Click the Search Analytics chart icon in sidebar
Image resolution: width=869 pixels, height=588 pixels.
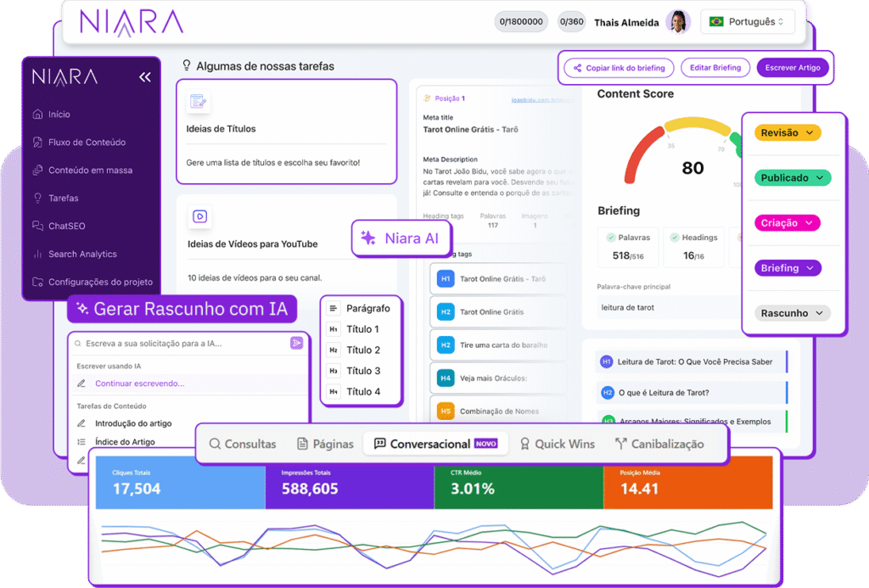(x=37, y=254)
